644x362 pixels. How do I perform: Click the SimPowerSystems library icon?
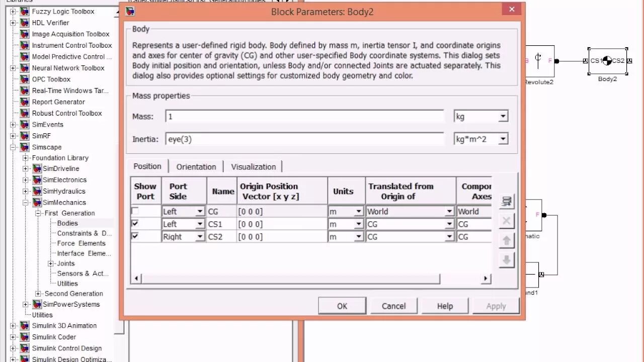click(x=37, y=304)
